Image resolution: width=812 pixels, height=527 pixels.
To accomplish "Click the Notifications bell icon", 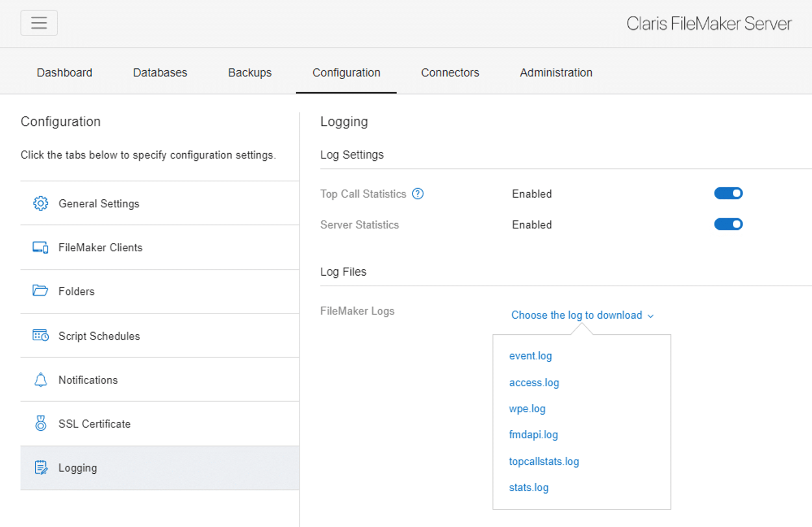I will coord(41,380).
